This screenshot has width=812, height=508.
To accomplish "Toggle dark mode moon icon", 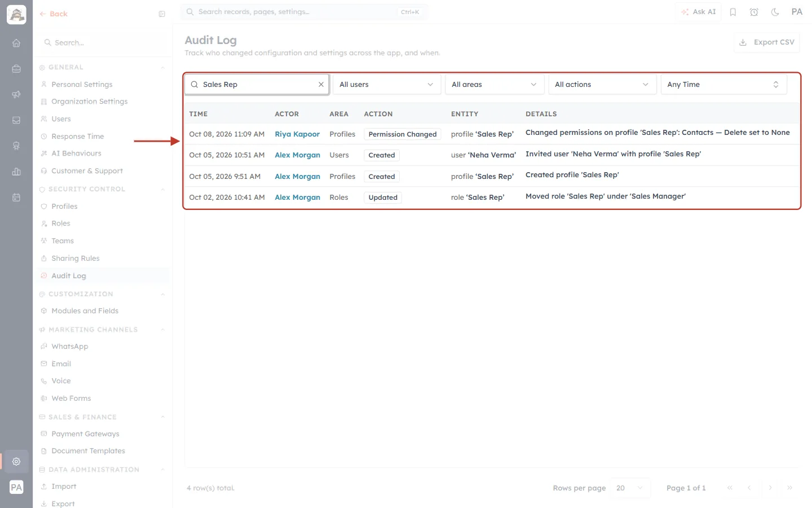I will pos(775,12).
